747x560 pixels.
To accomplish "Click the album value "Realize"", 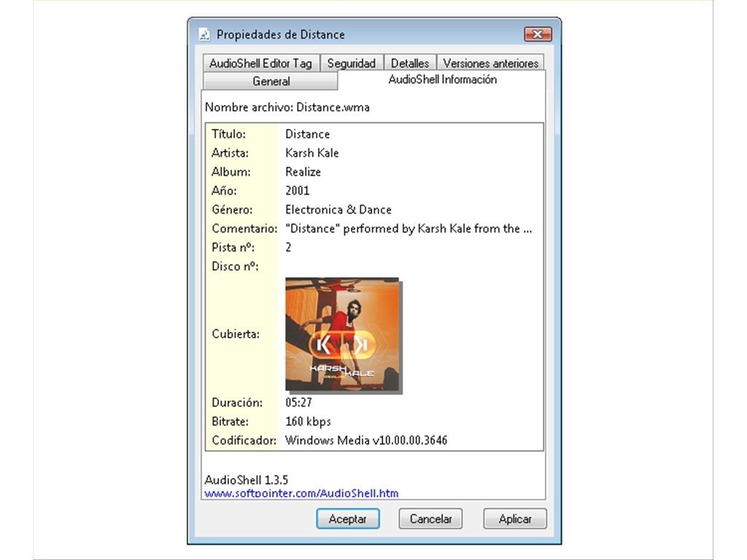I will click(303, 172).
